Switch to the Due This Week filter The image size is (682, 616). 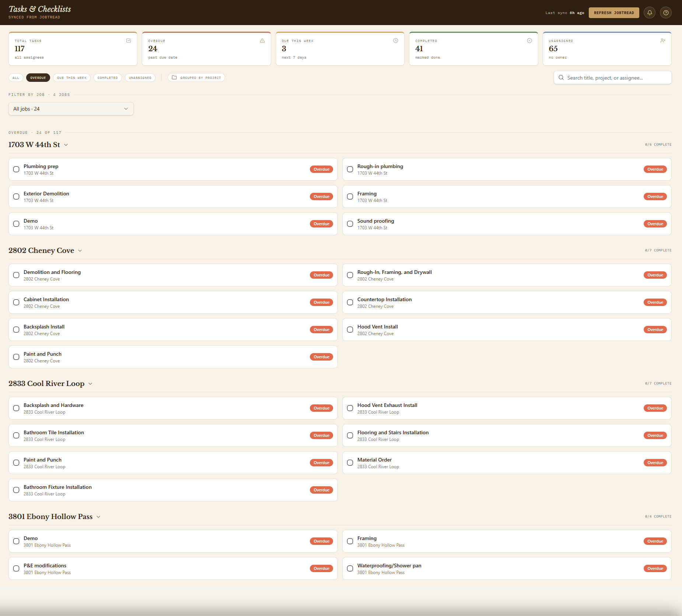(x=72, y=78)
